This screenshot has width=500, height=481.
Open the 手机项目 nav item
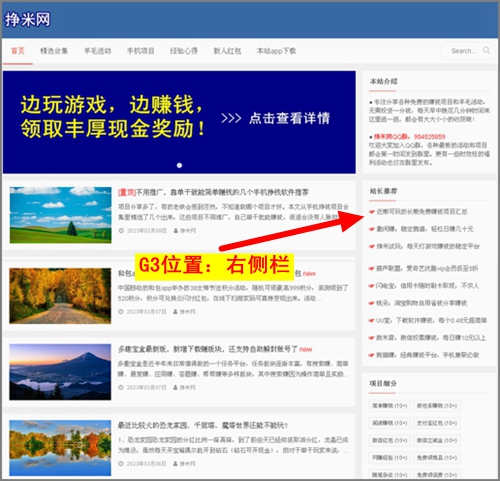[x=141, y=51]
